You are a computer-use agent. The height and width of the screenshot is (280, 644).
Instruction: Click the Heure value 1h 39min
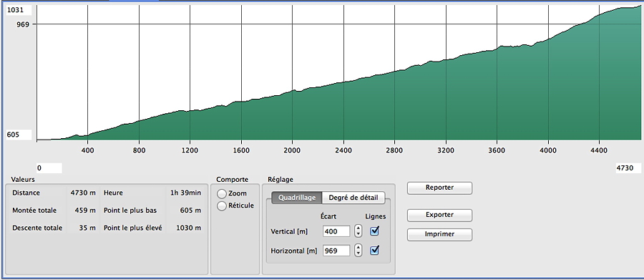[x=186, y=193]
